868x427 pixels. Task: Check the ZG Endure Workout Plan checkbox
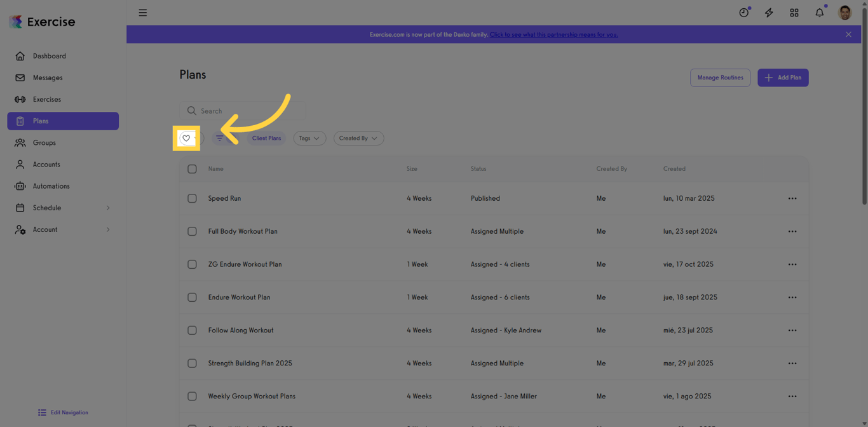[x=192, y=264]
